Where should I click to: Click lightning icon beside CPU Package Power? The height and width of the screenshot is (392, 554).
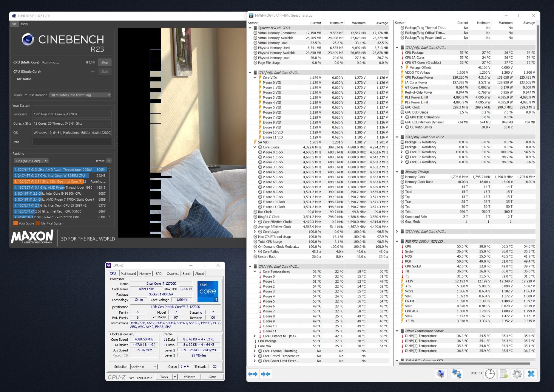point(402,78)
